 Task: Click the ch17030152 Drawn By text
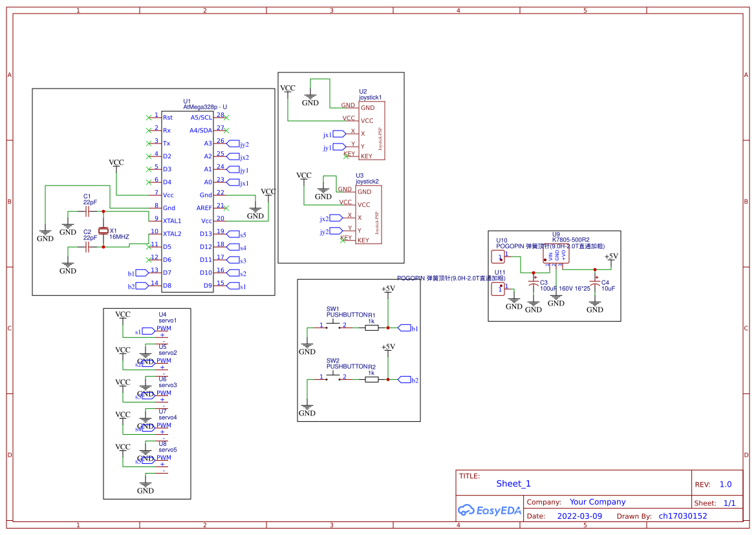(x=684, y=516)
